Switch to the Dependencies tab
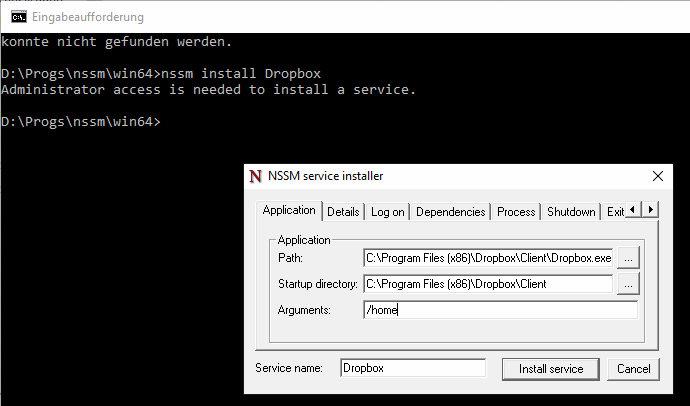The height and width of the screenshot is (406, 690). click(451, 212)
